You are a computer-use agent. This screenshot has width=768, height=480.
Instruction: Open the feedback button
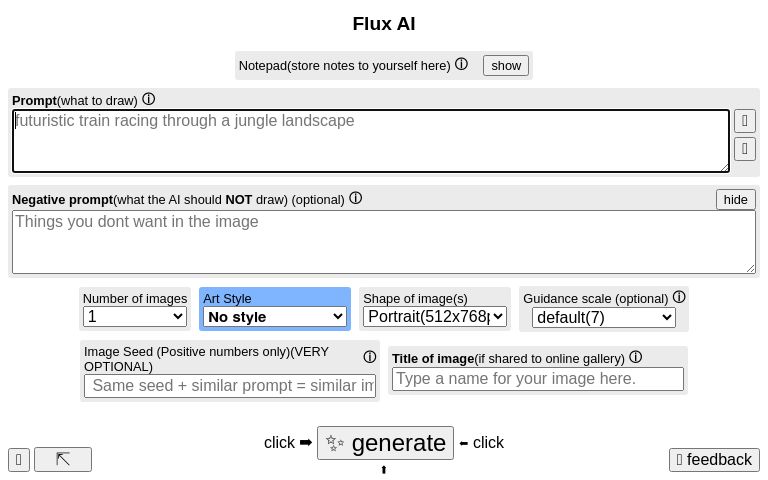714,459
